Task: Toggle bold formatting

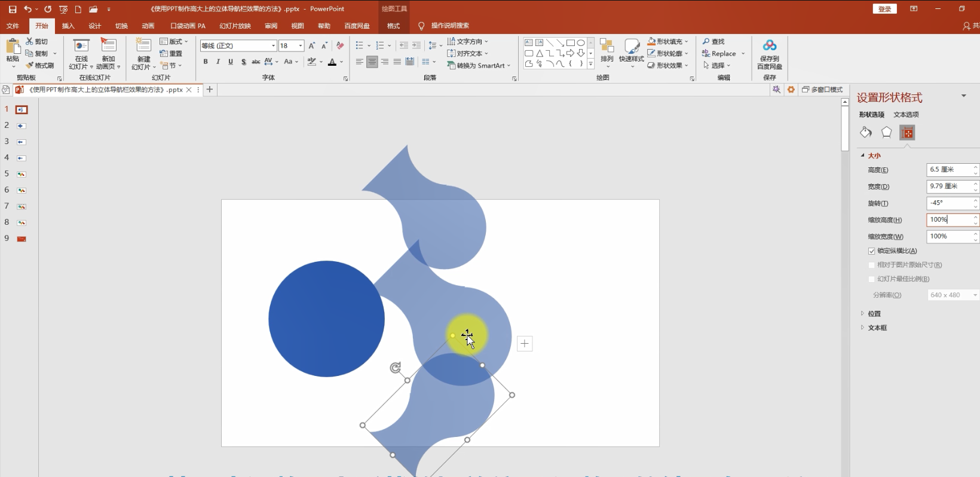Action: tap(206, 62)
